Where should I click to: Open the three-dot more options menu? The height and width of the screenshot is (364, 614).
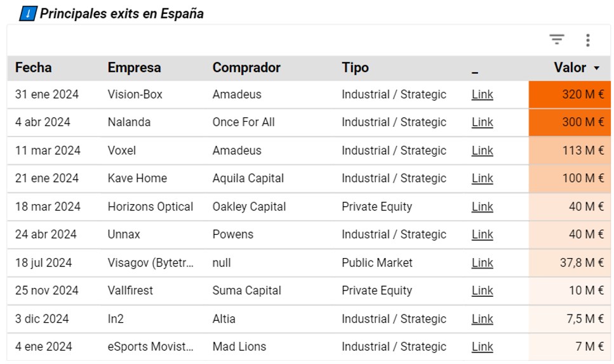(x=588, y=41)
